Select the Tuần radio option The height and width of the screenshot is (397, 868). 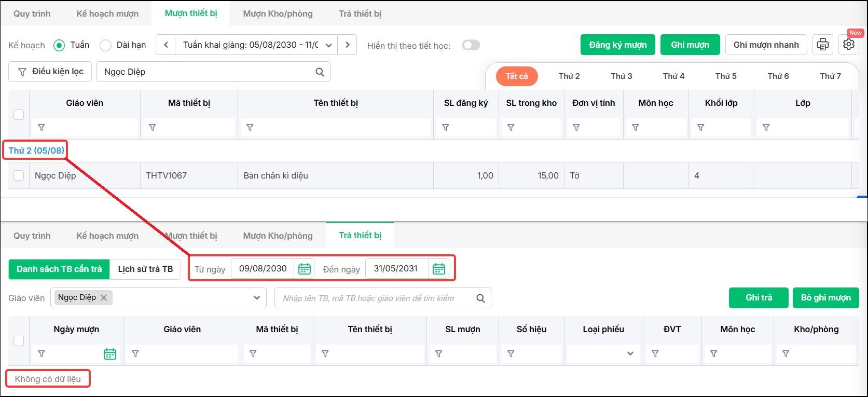59,45
